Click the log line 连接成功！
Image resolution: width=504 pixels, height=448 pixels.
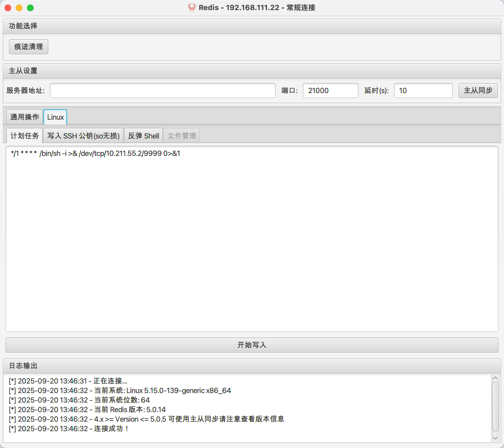[69, 429]
